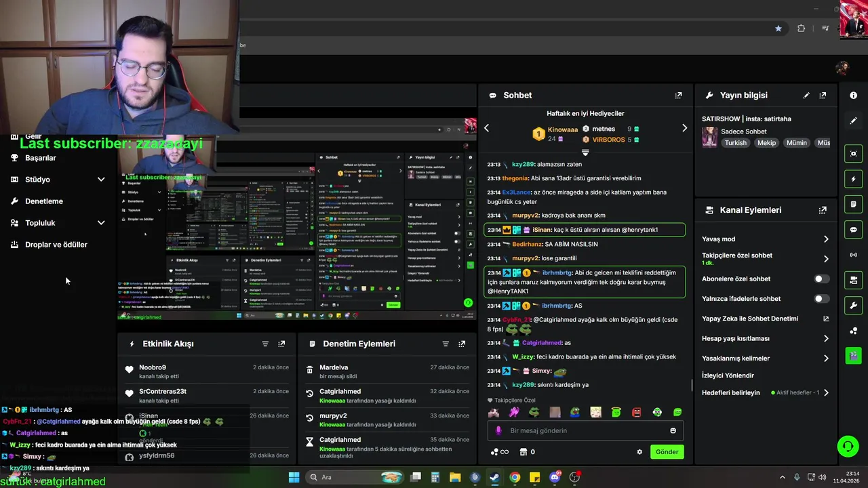
Task: Open Hedefleri belirleyin arrow
Action: pyautogui.click(x=826, y=393)
